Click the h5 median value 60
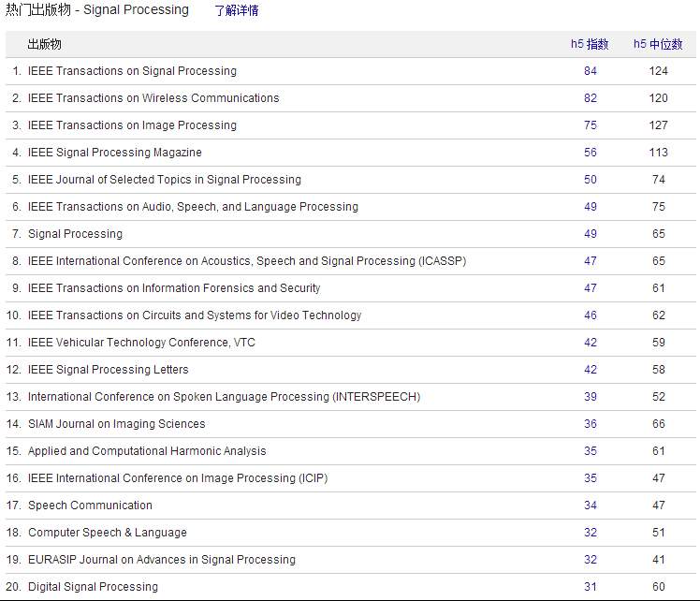700x601 pixels. (x=659, y=587)
